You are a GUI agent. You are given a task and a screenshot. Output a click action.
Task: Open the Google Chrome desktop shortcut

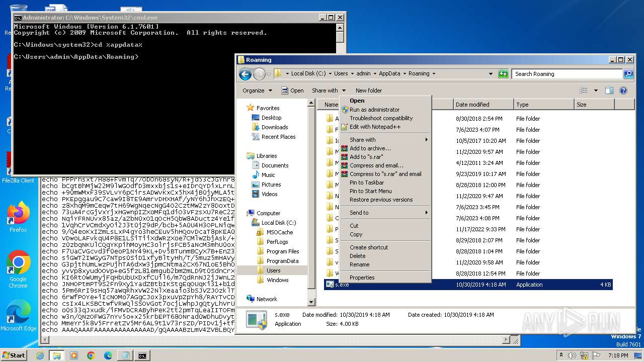point(18,269)
